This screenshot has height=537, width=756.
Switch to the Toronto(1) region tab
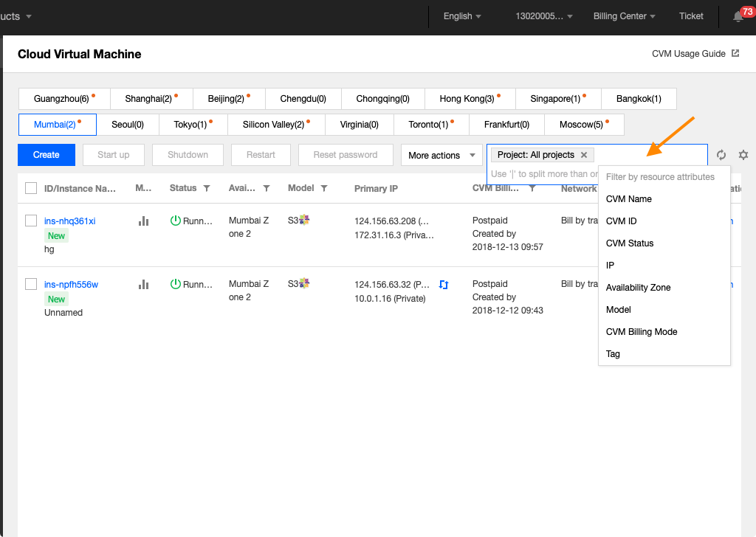pos(431,125)
